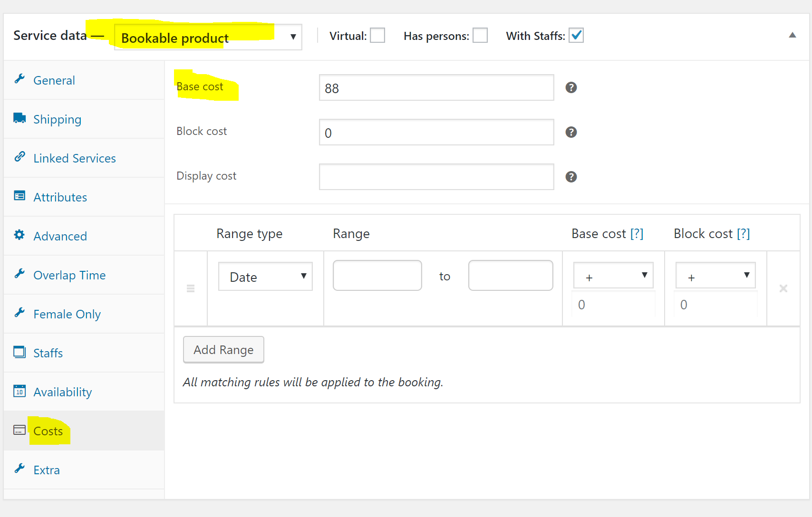Open the Overlap Time tab

(84, 275)
